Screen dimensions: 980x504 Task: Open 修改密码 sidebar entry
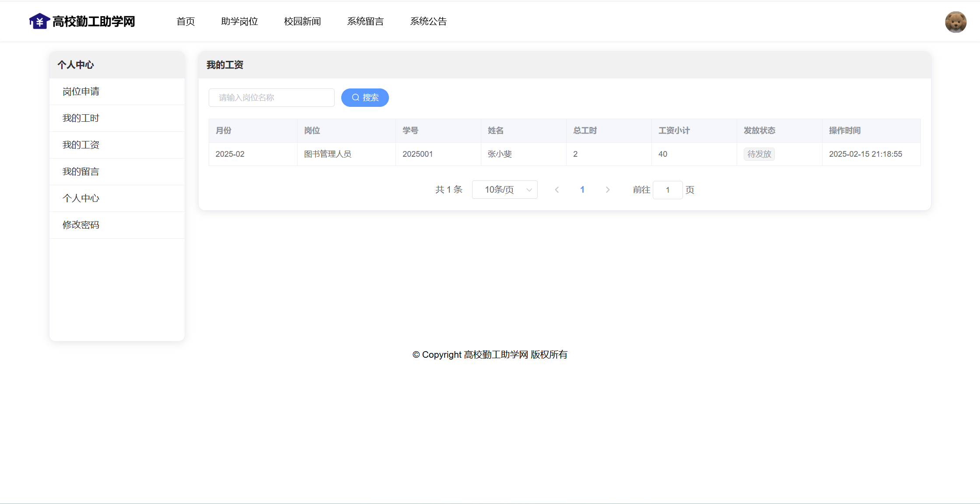81,225
